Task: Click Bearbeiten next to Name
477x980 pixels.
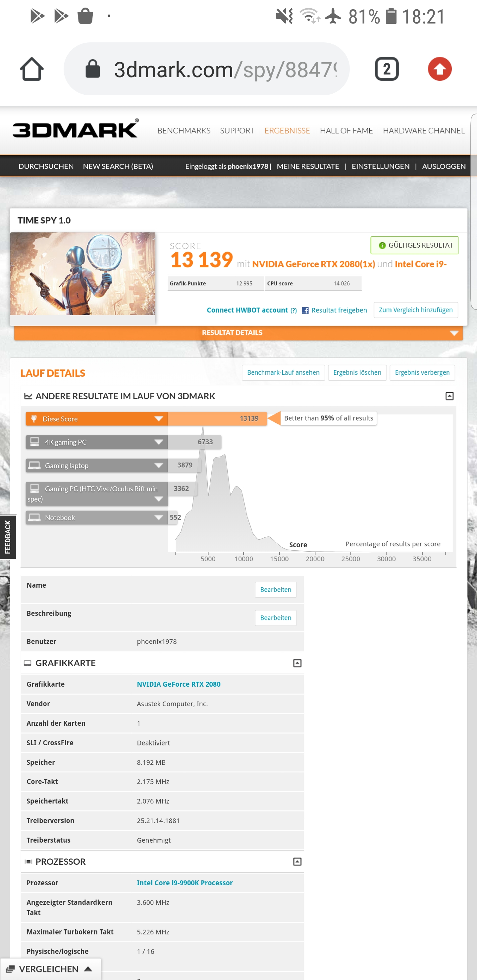Action: [276, 590]
